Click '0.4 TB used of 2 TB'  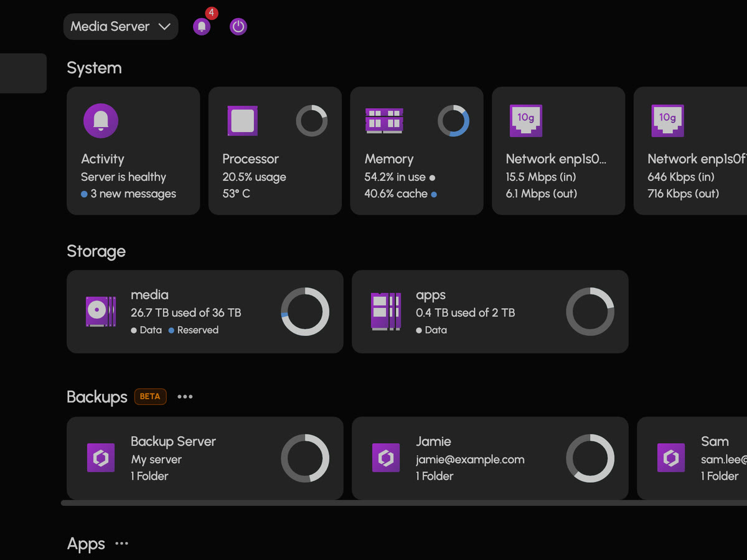(466, 312)
